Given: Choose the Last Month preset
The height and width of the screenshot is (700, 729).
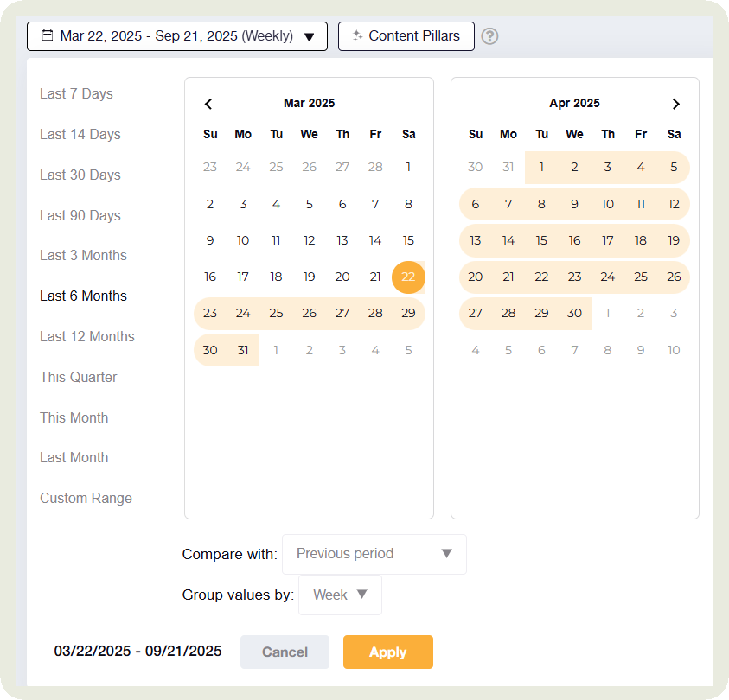Looking at the screenshot, I should click(x=74, y=457).
